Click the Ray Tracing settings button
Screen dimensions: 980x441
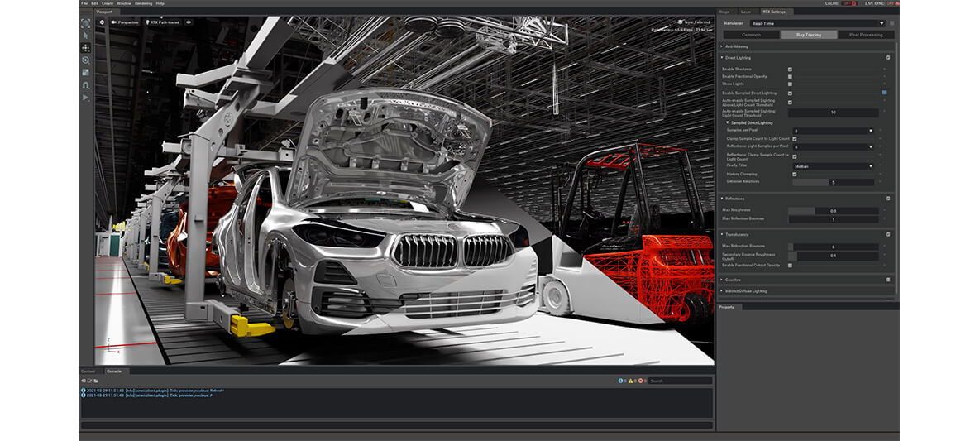coord(808,35)
